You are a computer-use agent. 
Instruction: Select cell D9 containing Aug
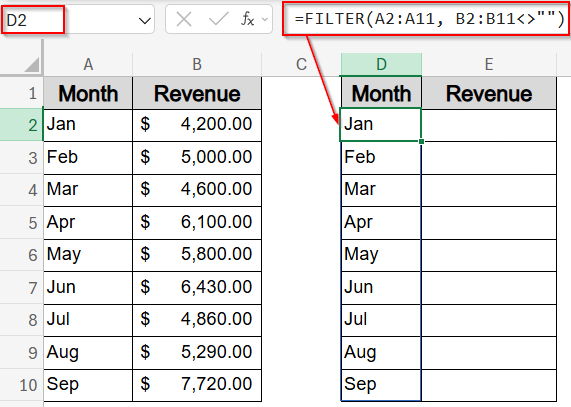tap(381, 352)
